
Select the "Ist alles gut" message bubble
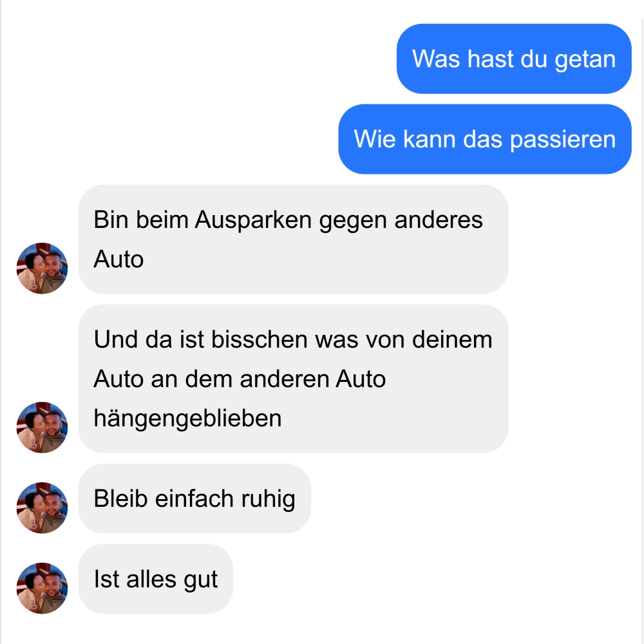tap(156, 579)
